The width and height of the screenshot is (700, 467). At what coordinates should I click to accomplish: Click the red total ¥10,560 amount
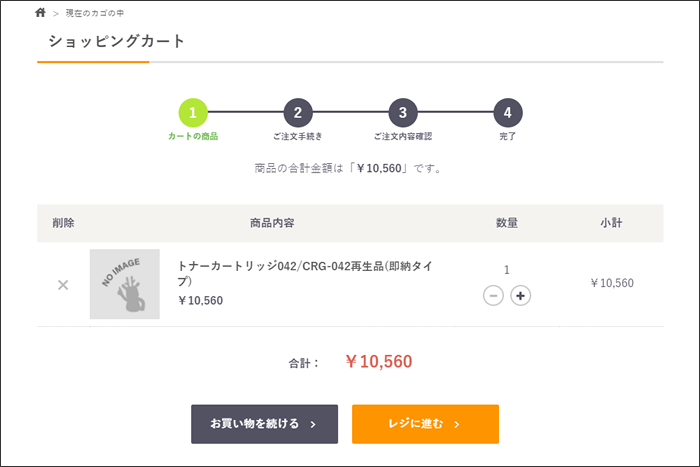tap(379, 362)
